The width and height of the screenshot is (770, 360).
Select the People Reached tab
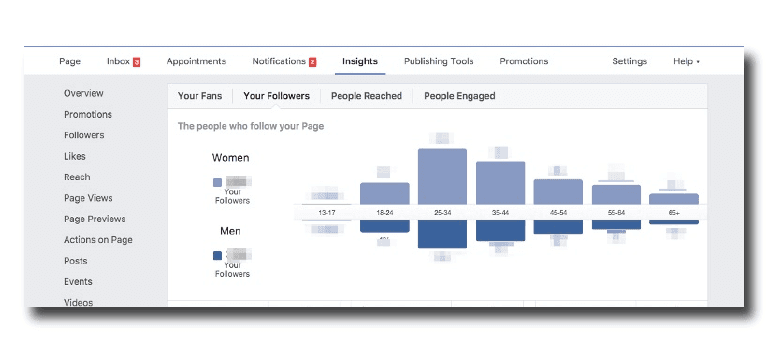[366, 96]
